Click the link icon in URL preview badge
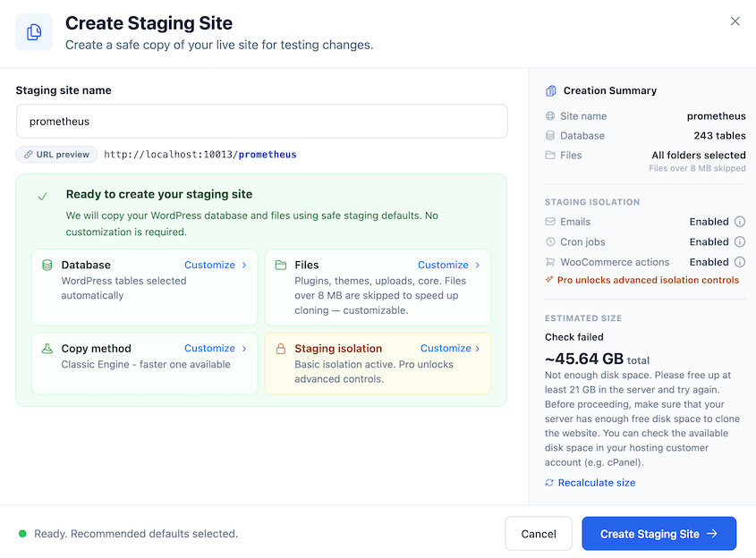 [x=29, y=155]
